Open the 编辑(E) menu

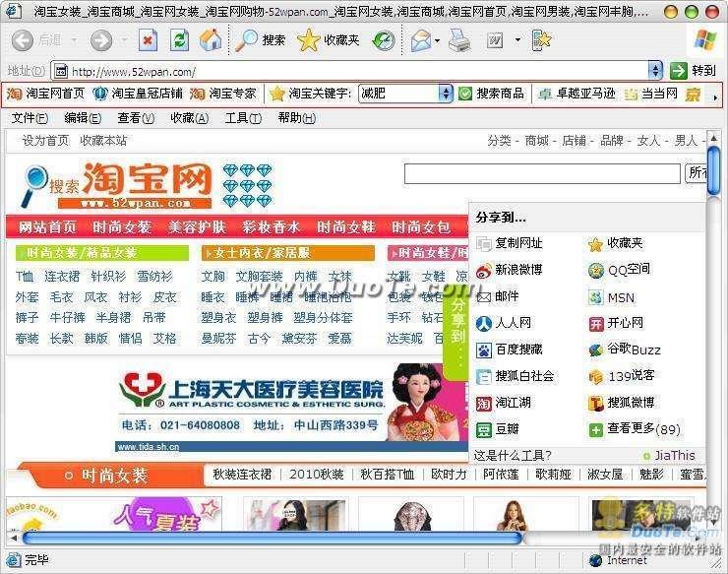point(83,118)
